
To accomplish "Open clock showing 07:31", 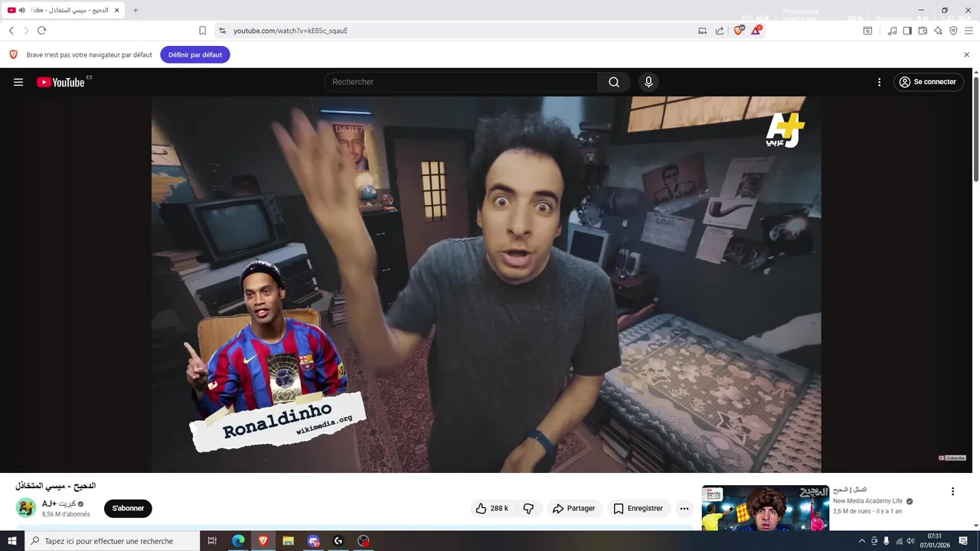I will (x=934, y=541).
